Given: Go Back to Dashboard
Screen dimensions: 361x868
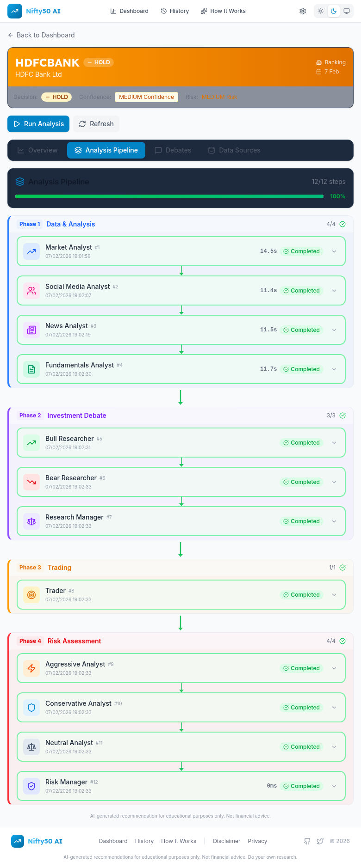Looking at the screenshot, I should [41, 35].
